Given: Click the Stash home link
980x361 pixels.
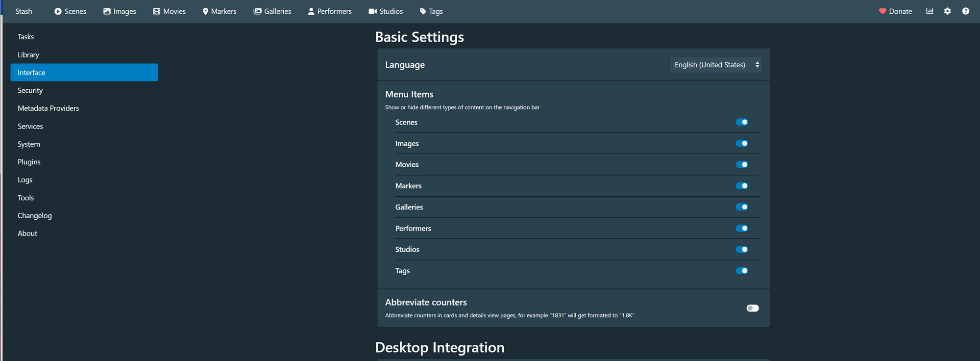Looking at the screenshot, I should pyautogui.click(x=24, y=11).
